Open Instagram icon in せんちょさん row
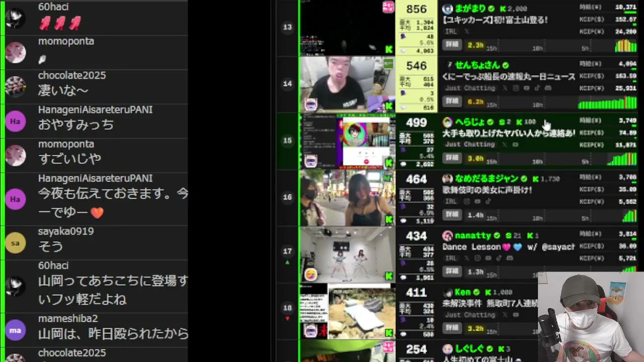The width and height of the screenshot is (644, 362). point(516,88)
